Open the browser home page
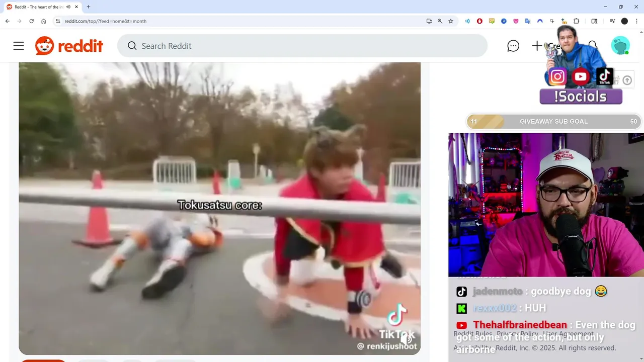This screenshot has width=644, height=362. click(44, 21)
